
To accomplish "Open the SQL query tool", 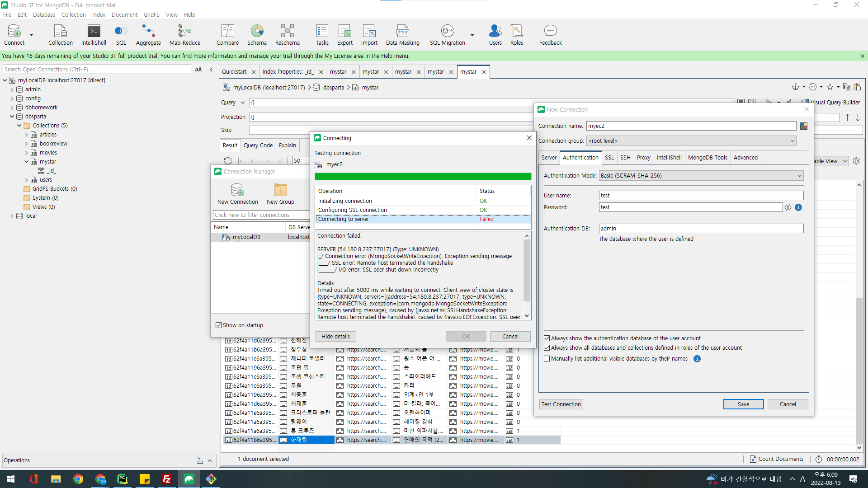I will click(121, 35).
